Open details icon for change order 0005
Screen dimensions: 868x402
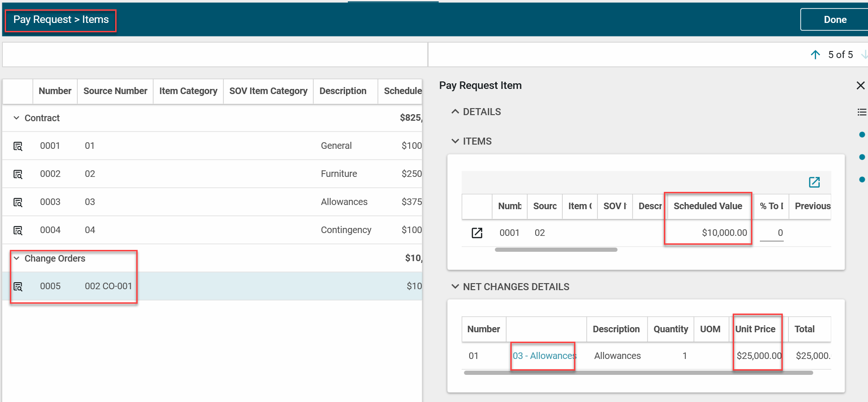[18, 286]
